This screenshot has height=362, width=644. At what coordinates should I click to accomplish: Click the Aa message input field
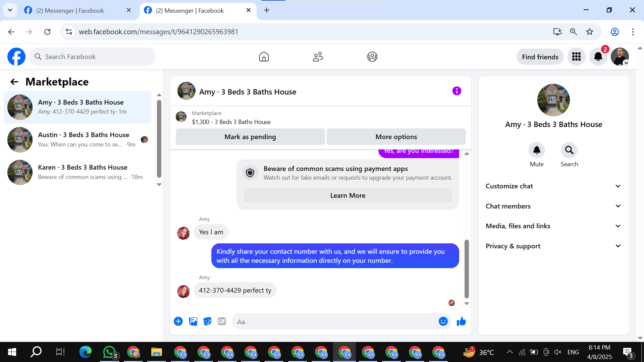point(335,322)
